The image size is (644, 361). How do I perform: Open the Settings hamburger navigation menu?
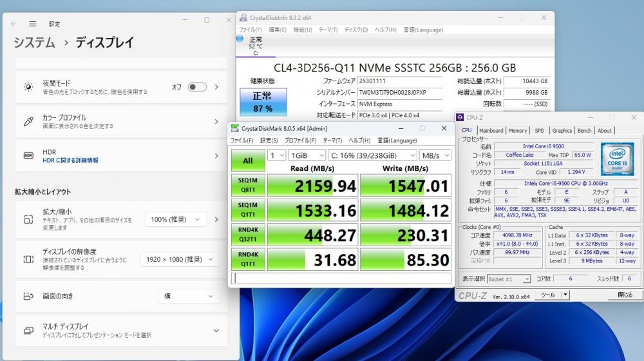coord(32,24)
